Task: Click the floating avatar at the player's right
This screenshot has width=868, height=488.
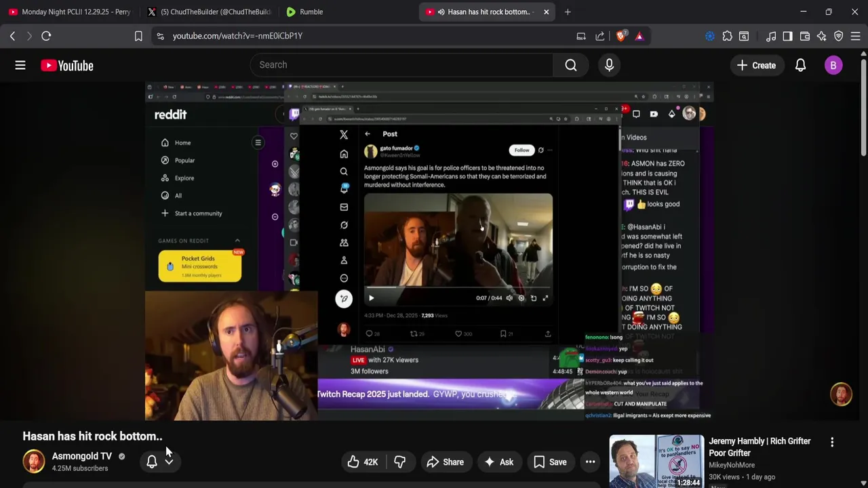Action: (x=841, y=394)
